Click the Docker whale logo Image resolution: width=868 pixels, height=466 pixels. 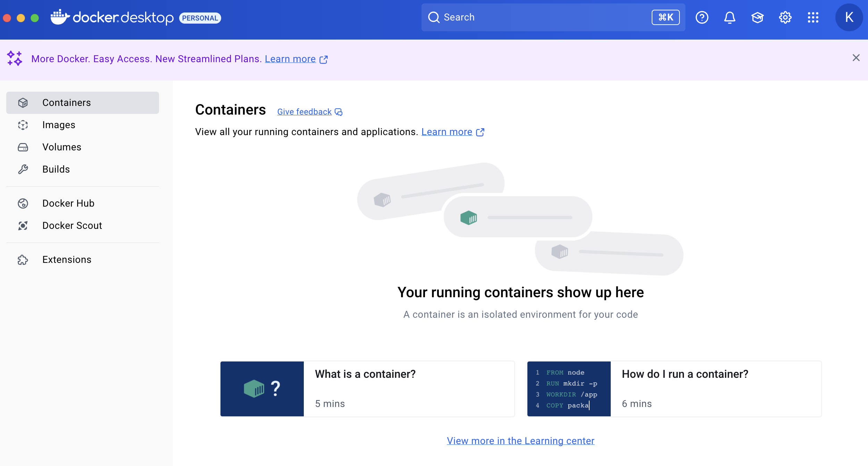(60, 17)
